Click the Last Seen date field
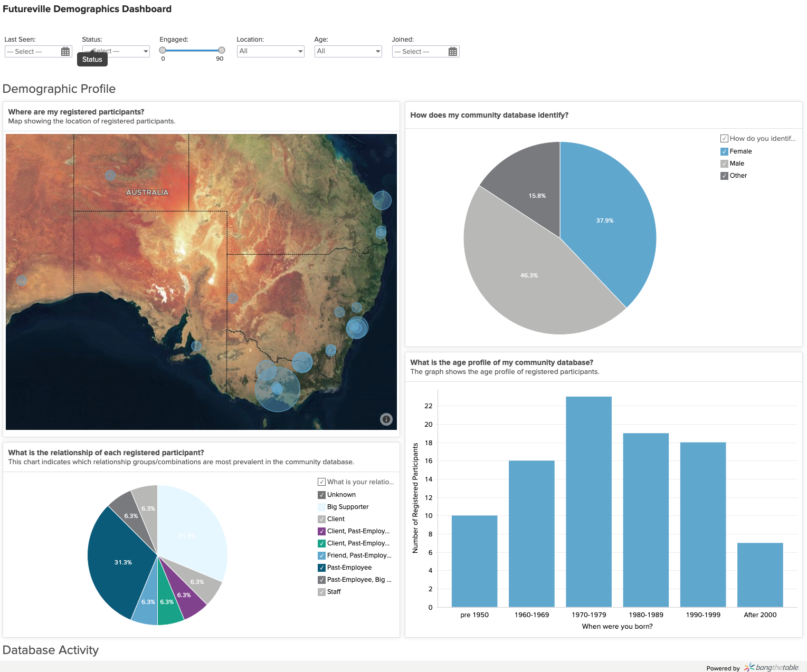The width and height of the screenshot is (807, 672). [x=39, y=51]
